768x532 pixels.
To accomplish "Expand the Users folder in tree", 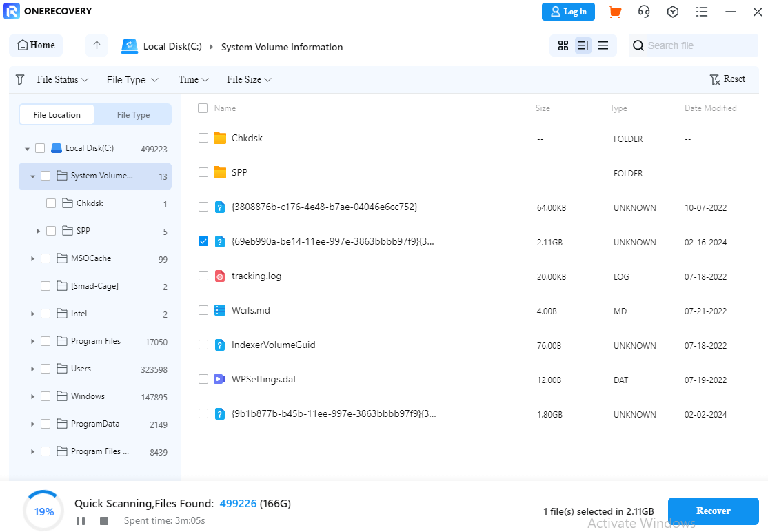I will click(x=32, y=369).
